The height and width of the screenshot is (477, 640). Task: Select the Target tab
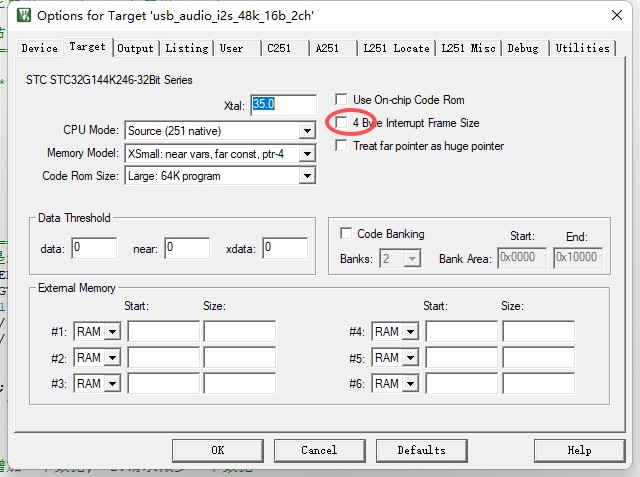pyautogui.click(x=87, y=47)
